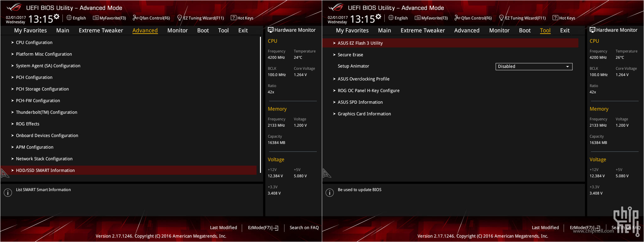Show Hot Keys help in right screen
The width and height of the screenshot is (644, 242).
(x=564, y=18)
